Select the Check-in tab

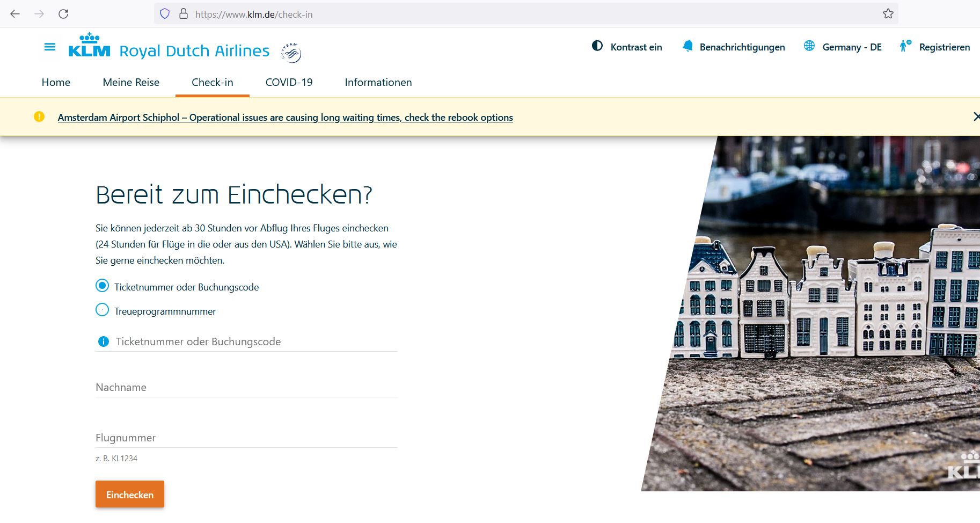click(x=213, y=82)
